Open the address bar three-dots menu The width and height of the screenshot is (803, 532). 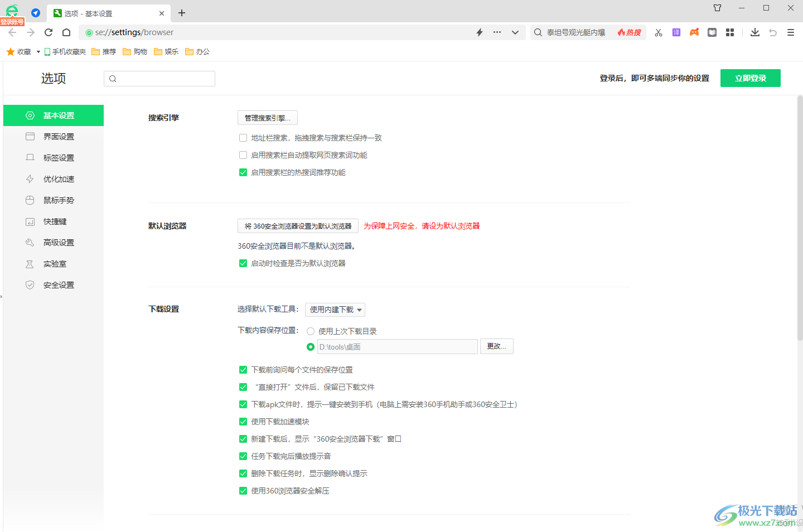(x=497, y=32)
